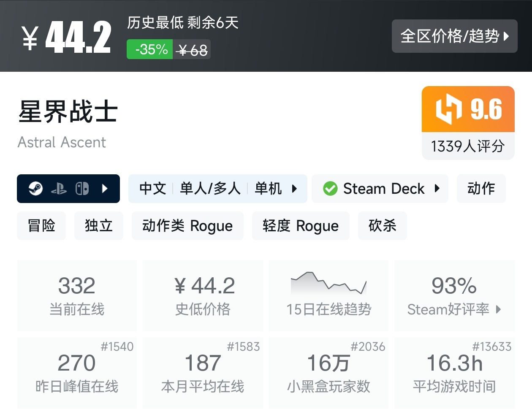Select the 动作 tag
The height and width of the screenshot is (409, 532).
[x=481, y=189]
